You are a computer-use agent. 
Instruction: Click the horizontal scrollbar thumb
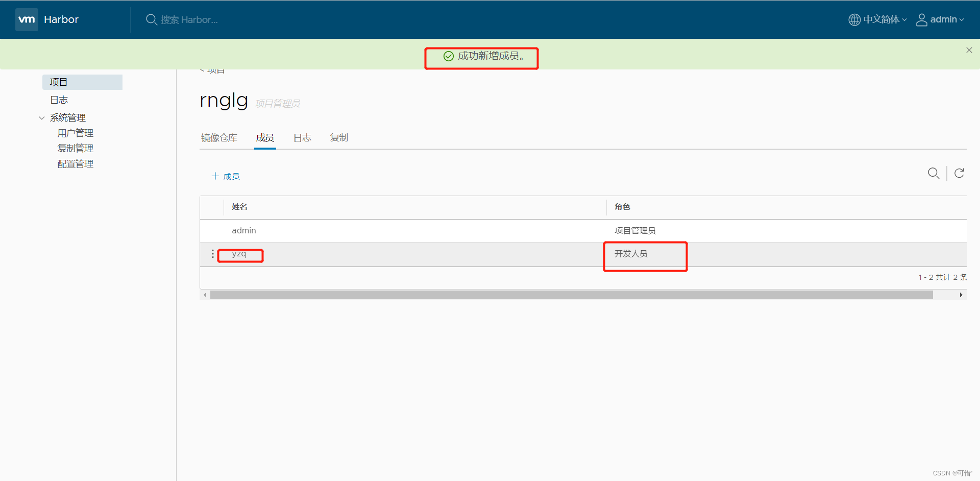(x=572, y=295)
